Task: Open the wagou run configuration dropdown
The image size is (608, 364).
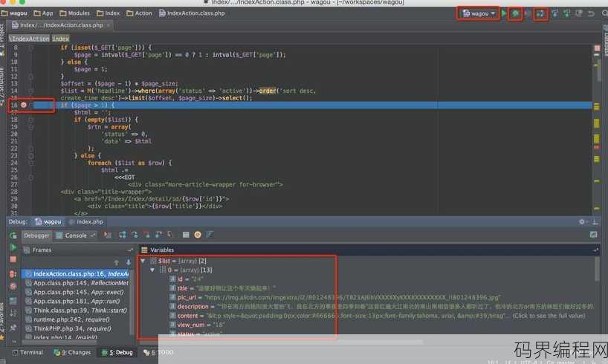Action: coord(479,13)
